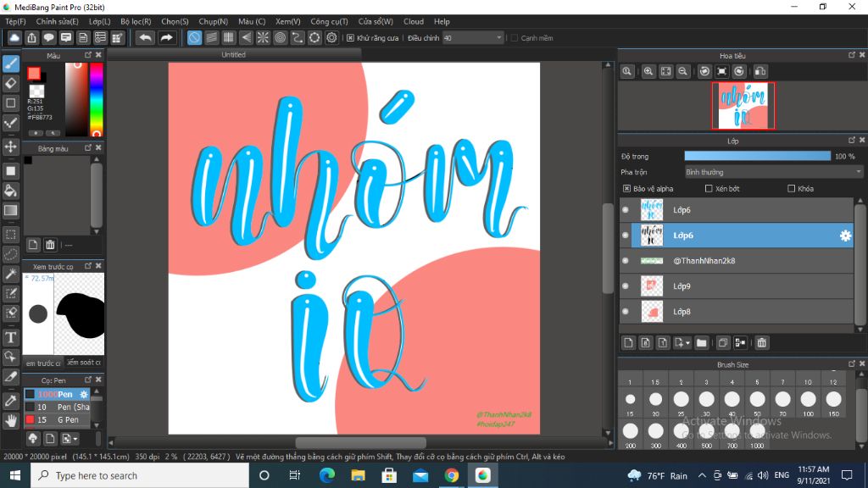Select the G Pen brush
The image size is (868, 488).
(57, 419)
